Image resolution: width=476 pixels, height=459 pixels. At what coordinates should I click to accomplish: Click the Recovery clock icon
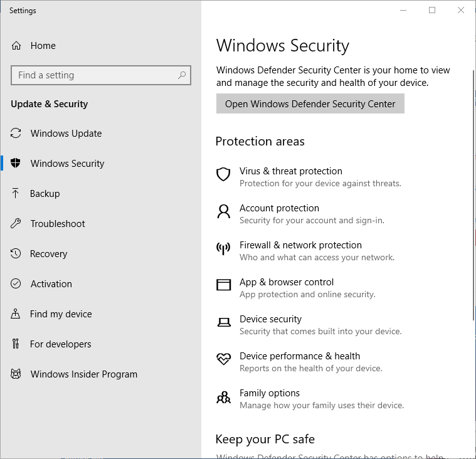pyautogui.click(x=16, y=253)
